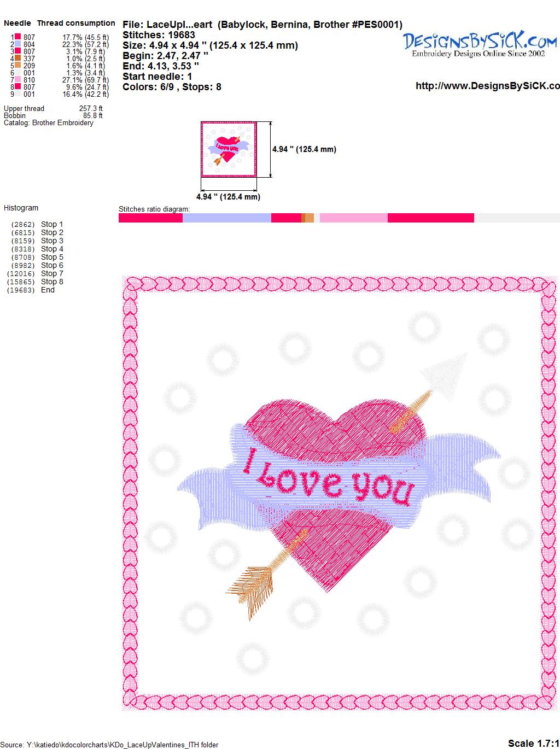Pick needle 5 orange 209 swatch
This screenshot has width=560, height=749.
point(17,66)
